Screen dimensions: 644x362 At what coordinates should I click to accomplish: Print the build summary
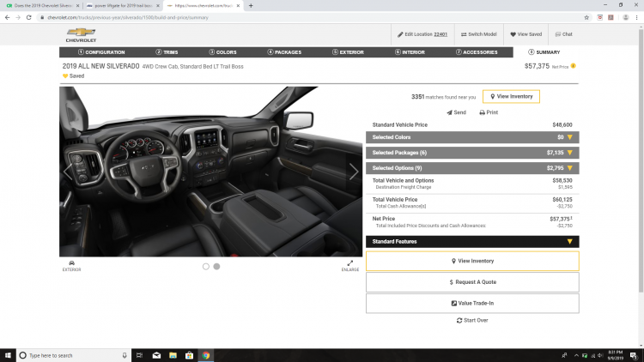[x=489, y=112]
